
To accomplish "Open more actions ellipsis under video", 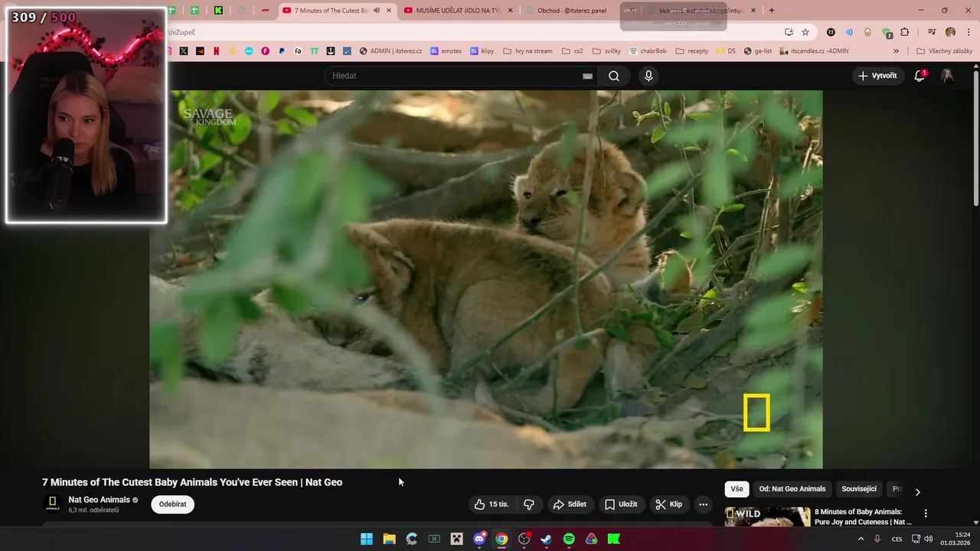I will click(x=703, y=504).
